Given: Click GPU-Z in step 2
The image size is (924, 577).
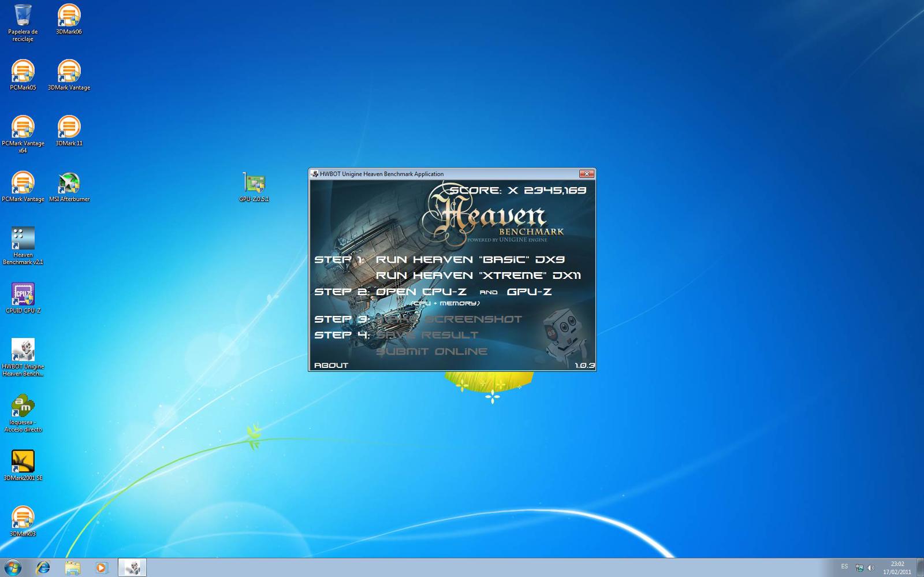Looking at the screenshot, I should tap(529, 292).
